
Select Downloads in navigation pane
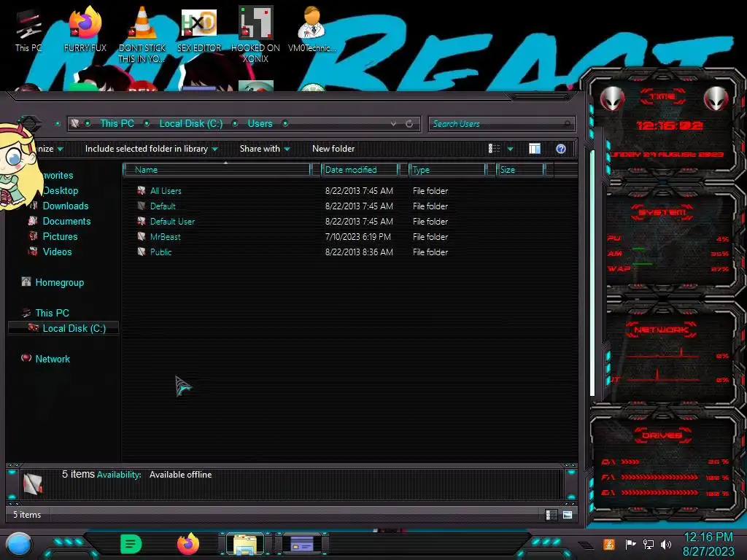pyautogui.click(x=66, y=206)
